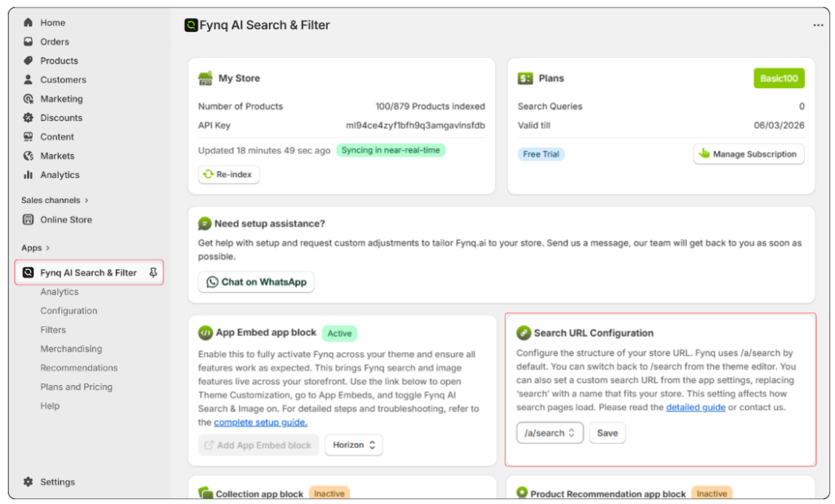Click the Settings gear icon
This screenshot has height=504, width=835.
29,482
